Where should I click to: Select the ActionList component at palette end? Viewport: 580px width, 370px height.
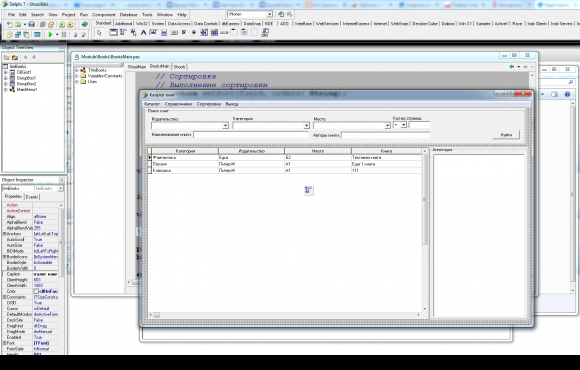pyautogui.click(x=265, y=33)
